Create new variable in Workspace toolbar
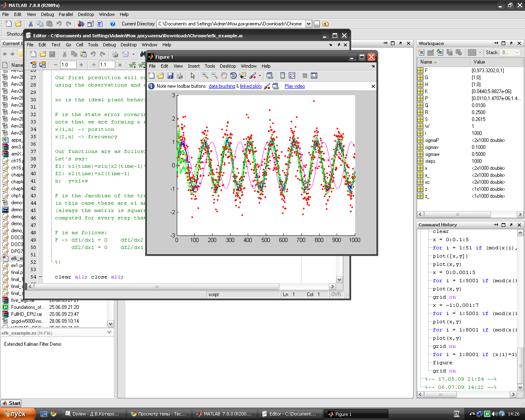Image resolution: width=525 pixels, height=420 pixels. click(x=421, y=52)
